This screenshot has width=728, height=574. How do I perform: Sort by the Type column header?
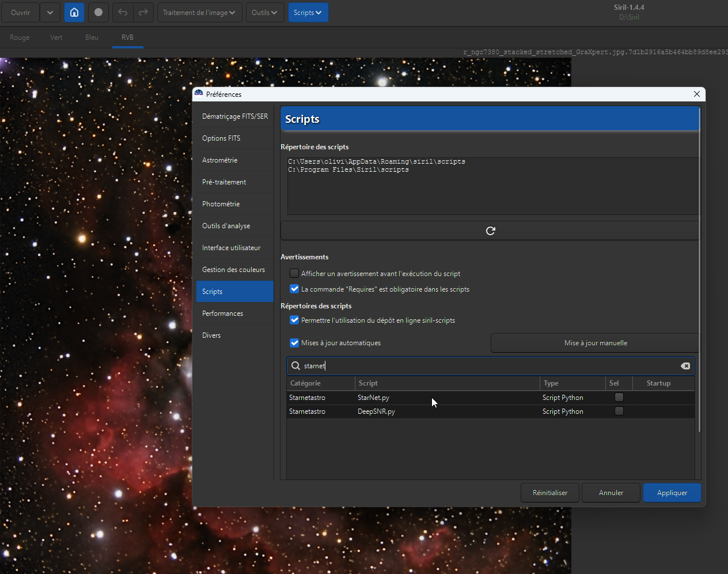pyautogui.click(x=572, y=383)
